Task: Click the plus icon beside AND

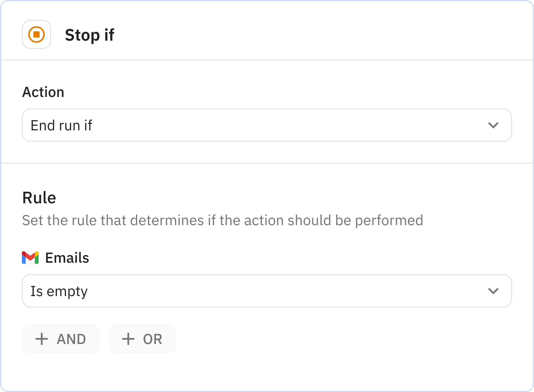Action: pos(42,339)
